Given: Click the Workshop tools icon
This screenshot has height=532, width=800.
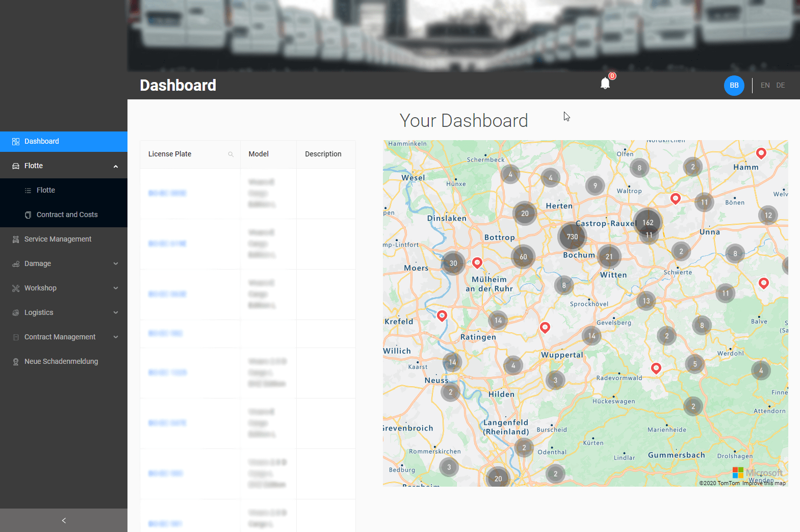Looking at the screenshot, I should coord(16,288).
